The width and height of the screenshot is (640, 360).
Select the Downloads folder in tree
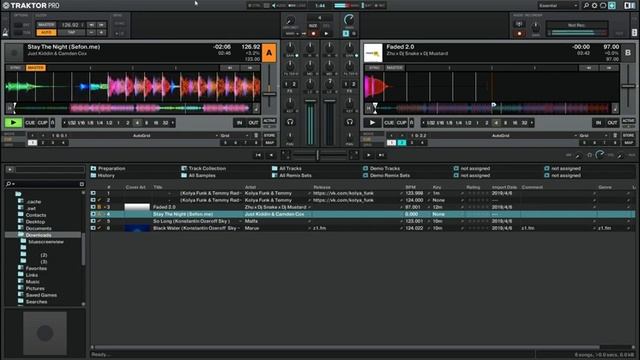tap(42, 235)
